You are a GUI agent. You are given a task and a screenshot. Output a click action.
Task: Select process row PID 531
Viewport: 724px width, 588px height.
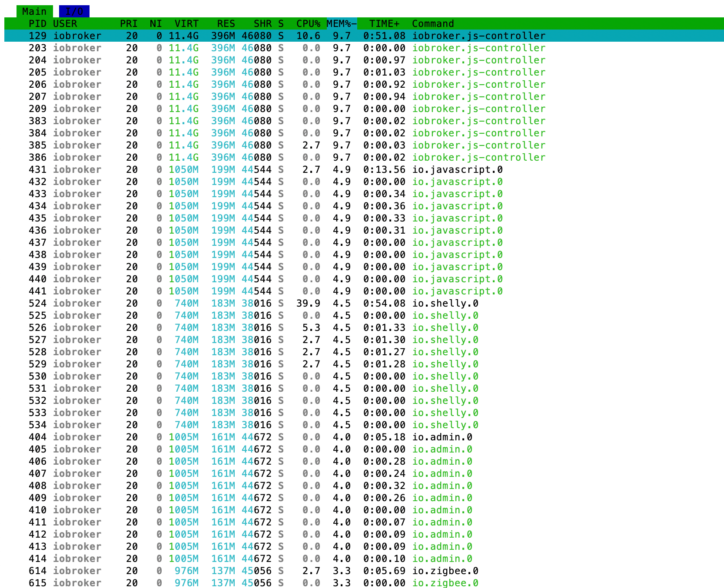point(364,388)
